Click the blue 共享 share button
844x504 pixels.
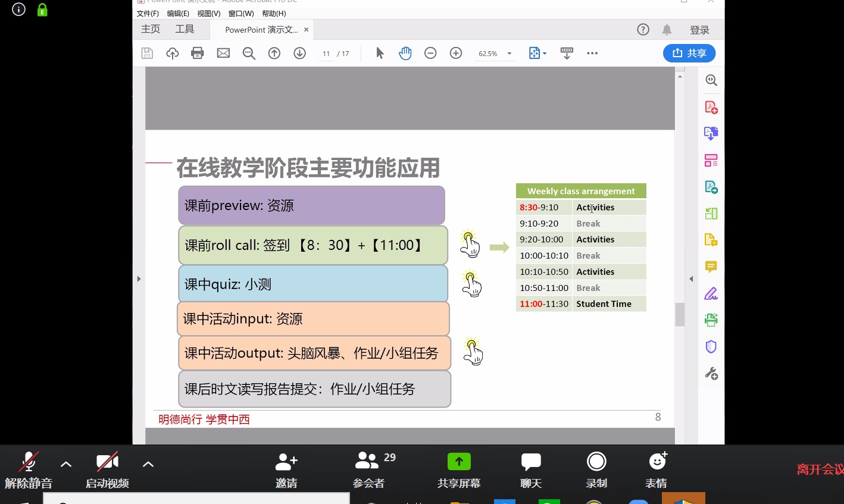coord(689,53)
